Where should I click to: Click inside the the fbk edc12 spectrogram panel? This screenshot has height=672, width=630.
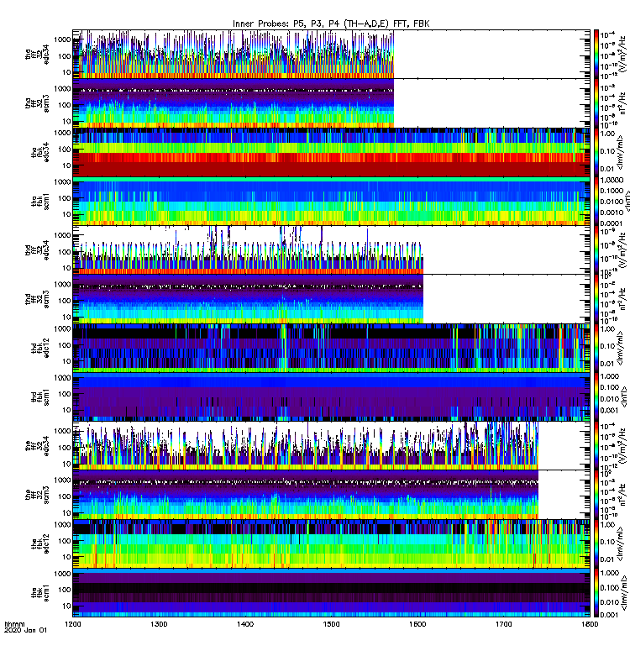click(331, 543)
